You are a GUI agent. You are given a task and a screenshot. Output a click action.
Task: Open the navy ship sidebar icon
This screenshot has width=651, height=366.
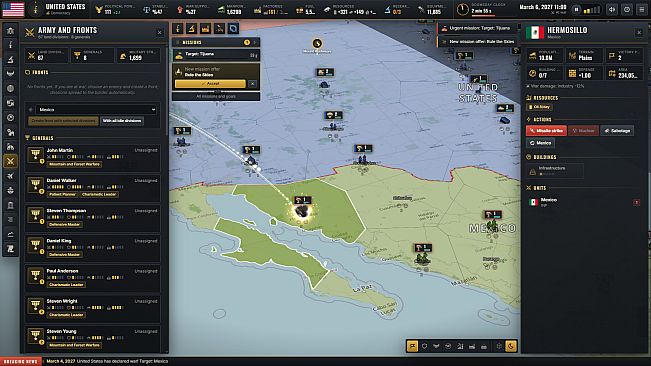point(10,190)
